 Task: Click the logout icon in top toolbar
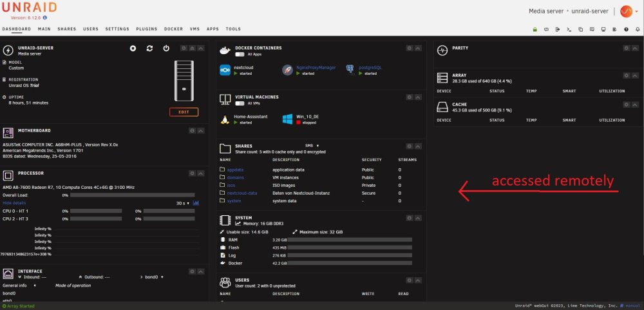tap(557, 29)
